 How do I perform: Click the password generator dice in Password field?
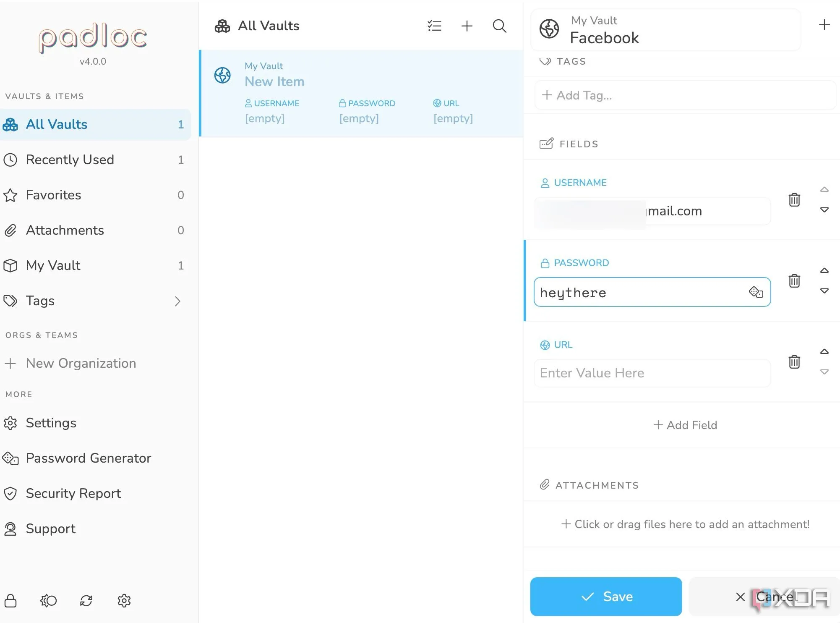(756, 292)
